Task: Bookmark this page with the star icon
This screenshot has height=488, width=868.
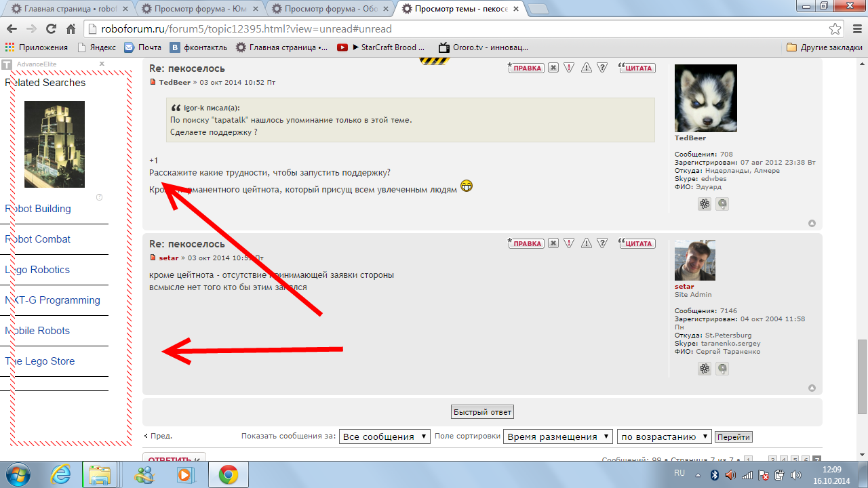Action: coord(835,29)
